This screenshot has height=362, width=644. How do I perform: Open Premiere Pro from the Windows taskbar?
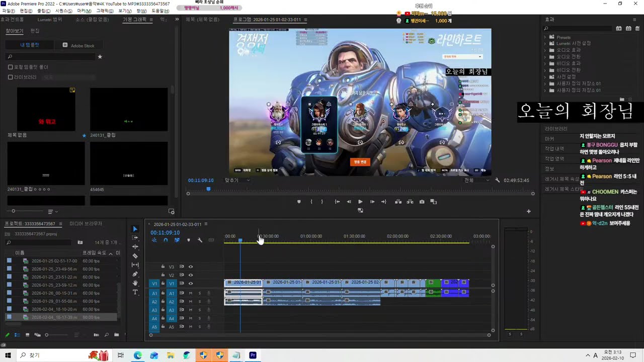click(253, 355)
